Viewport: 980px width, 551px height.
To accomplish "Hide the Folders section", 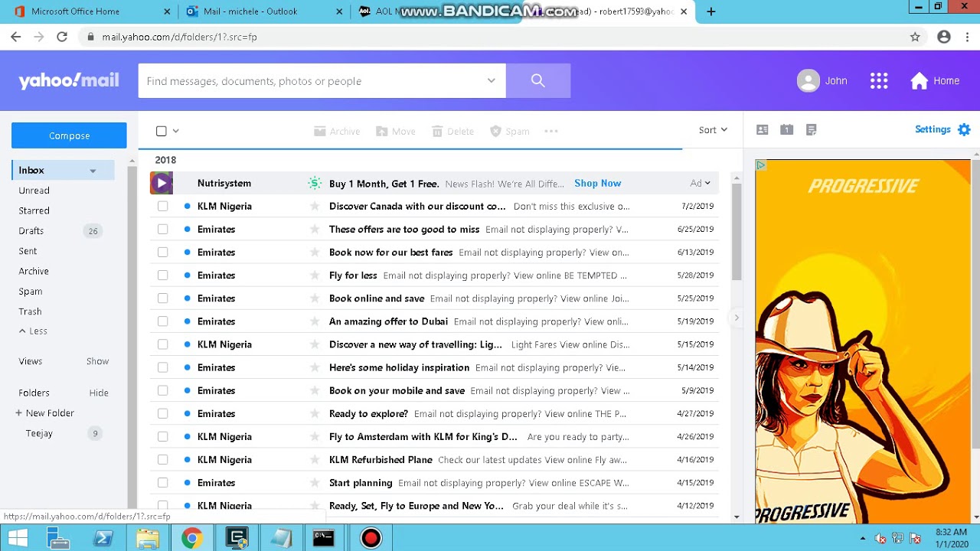I will (99, 393).
